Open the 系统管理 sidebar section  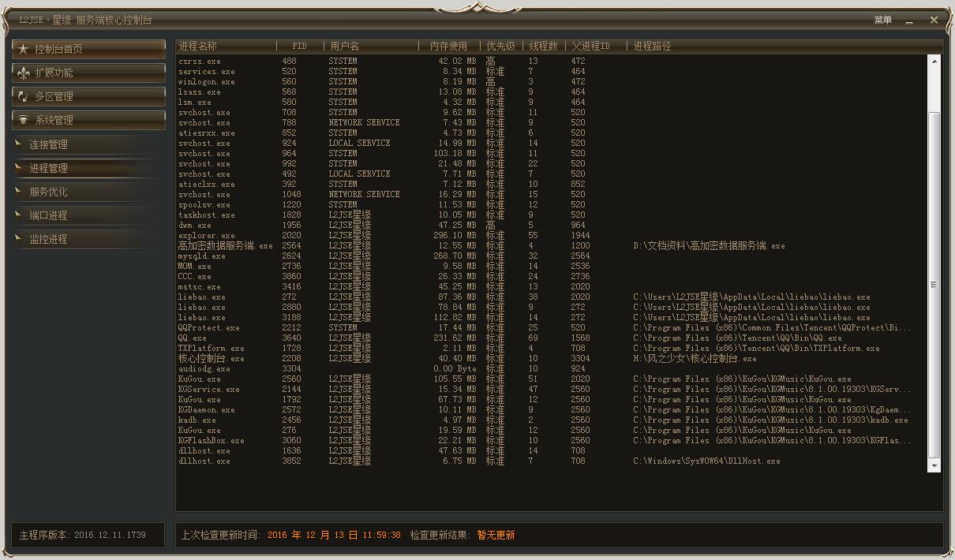click(x=88, y=120)
